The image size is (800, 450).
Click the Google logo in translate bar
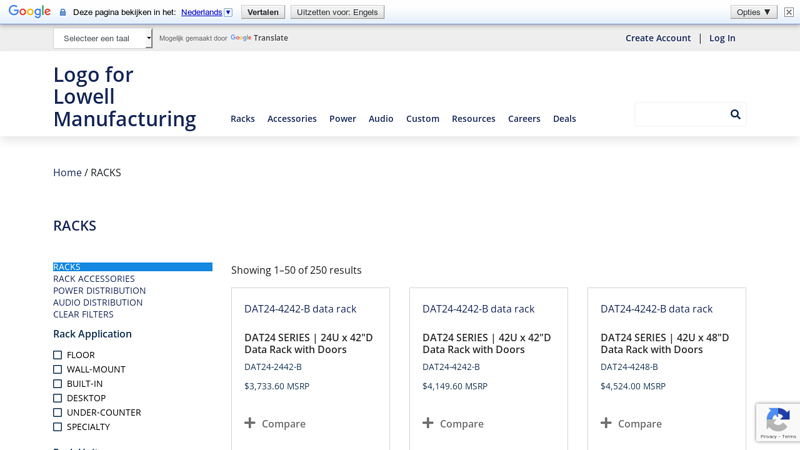coord(30,12)
